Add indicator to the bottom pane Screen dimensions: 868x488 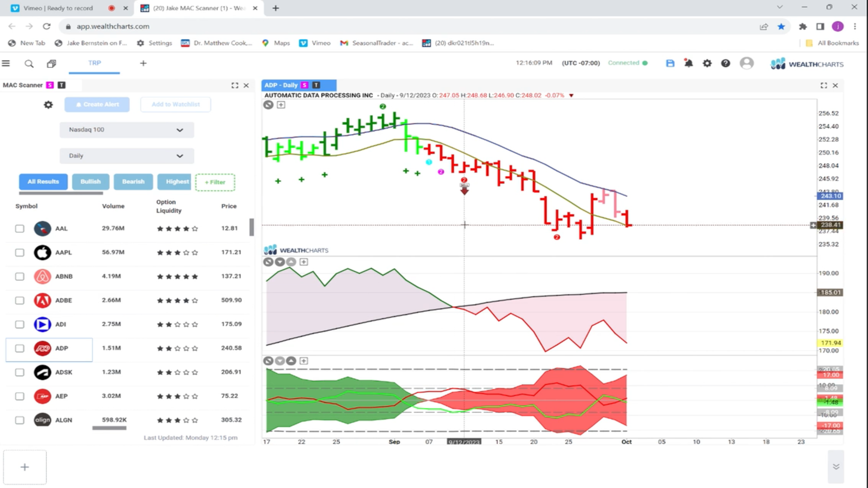click(304, 361)
